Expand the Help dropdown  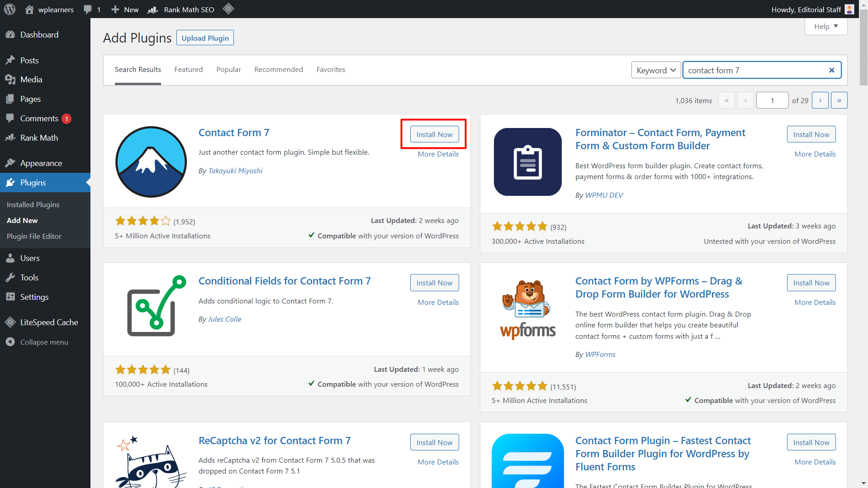click(826, 26)
